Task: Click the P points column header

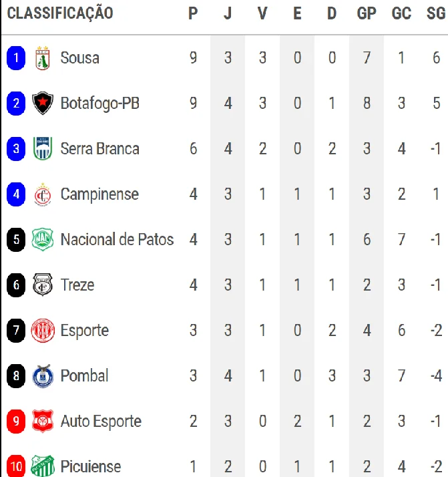Action: (x=193, y=13)
